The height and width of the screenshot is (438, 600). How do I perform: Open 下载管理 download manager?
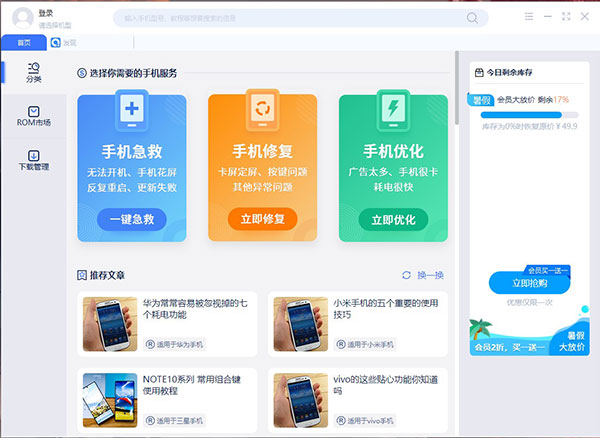34,160
